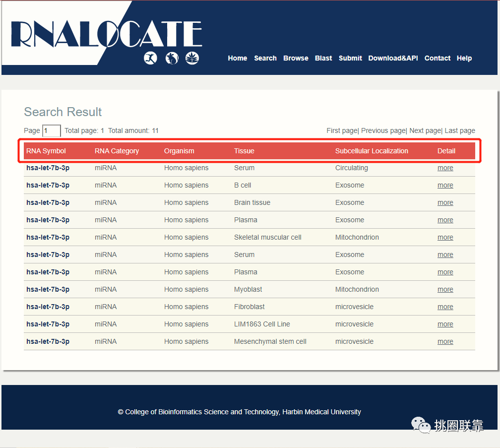
Task: Open more details for the Fibroblast row
Action: [x=445, y=307]
